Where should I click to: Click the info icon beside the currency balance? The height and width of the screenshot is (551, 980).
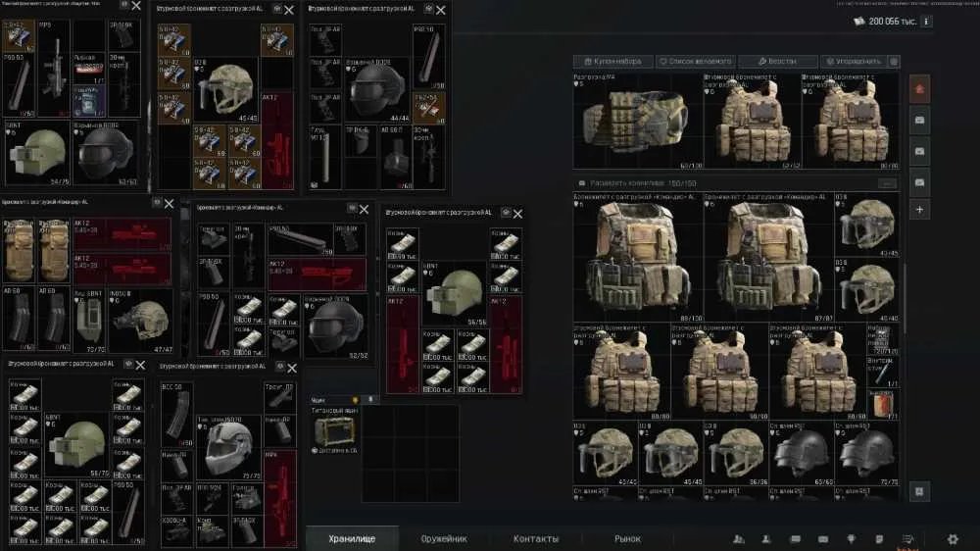[926, 22]
